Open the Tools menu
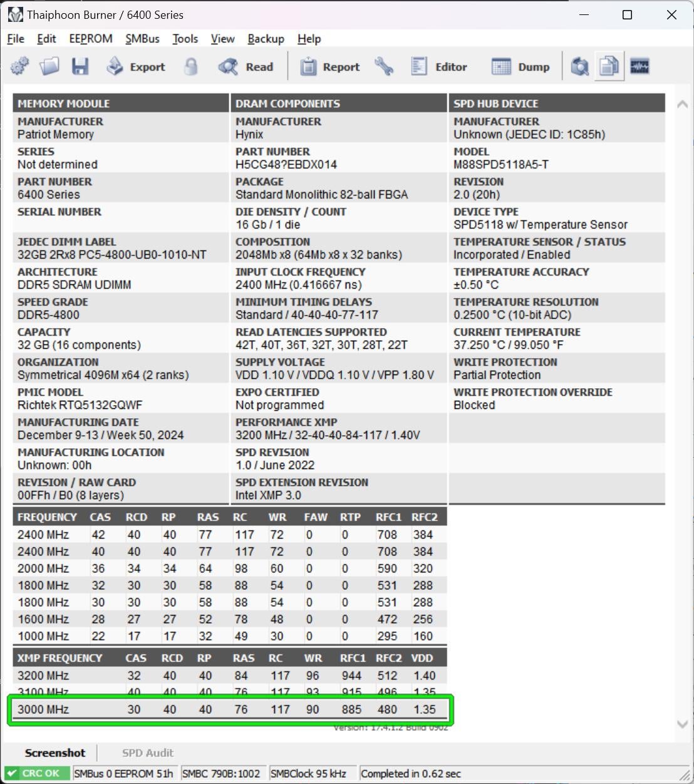 tap(185, 39)
